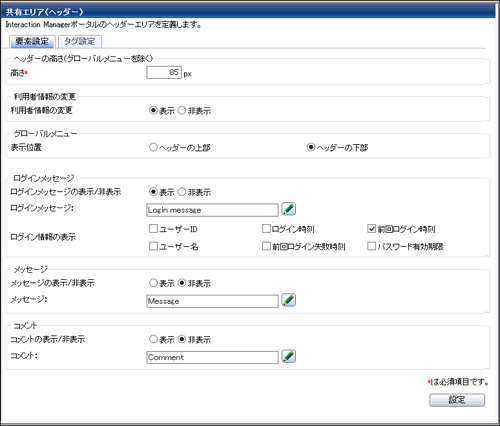The height and width of the screenshot is (426, 500).
Task: Select 表示 for コメント visibility
Action: 153,339
